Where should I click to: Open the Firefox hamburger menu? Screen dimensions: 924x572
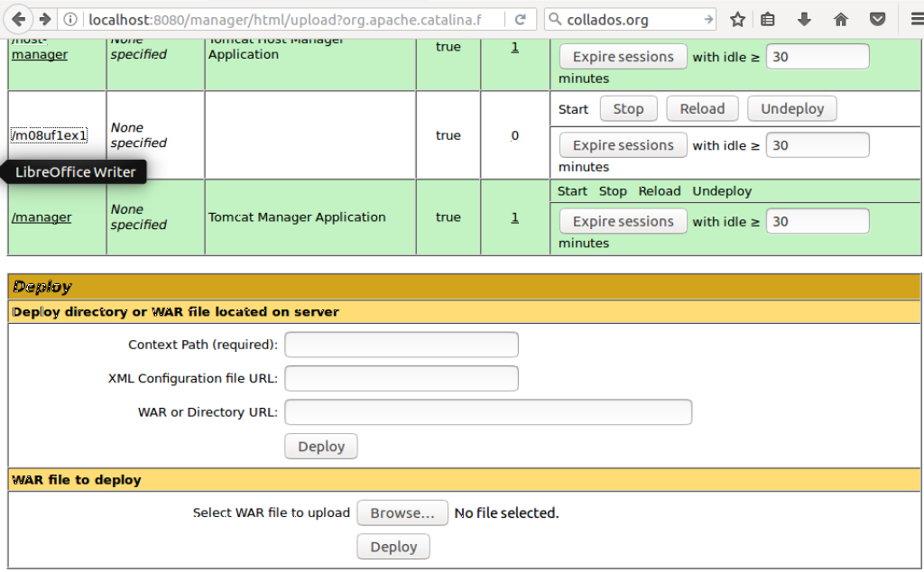click(x=911, y=20)
